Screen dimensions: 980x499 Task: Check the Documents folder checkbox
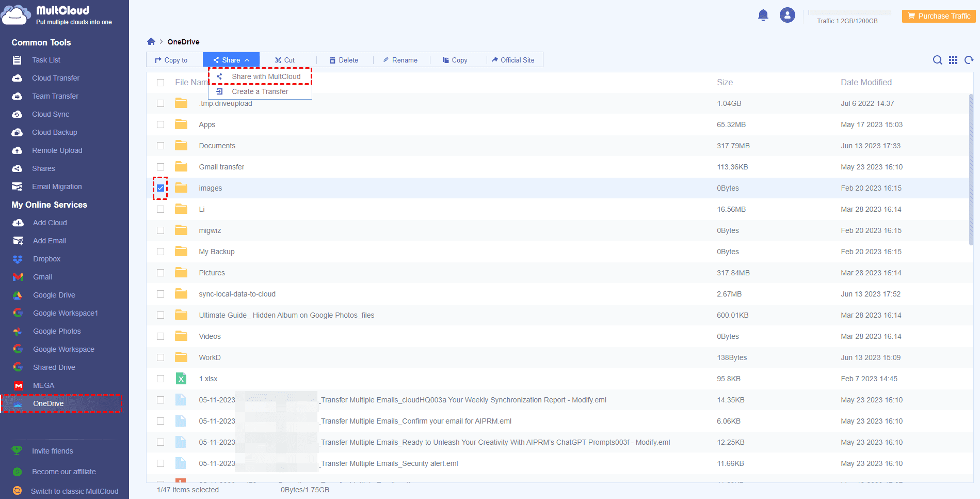point(160,146)
